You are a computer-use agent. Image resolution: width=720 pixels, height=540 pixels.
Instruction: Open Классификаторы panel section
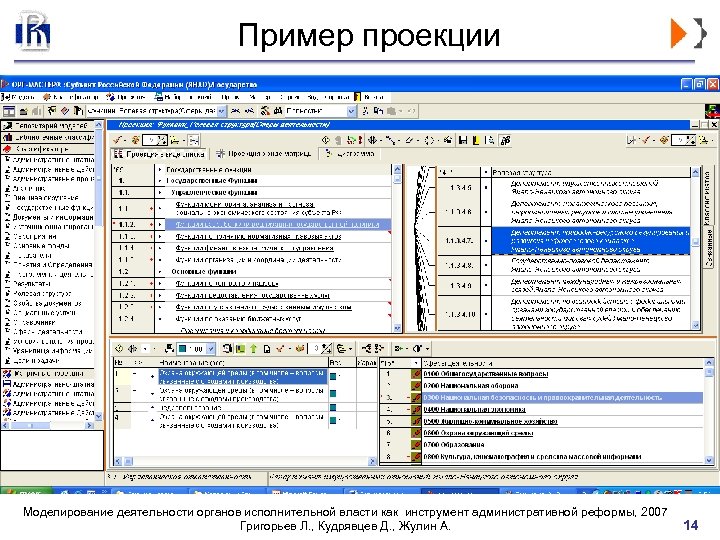pyautogui.click(x=48, y=149)
